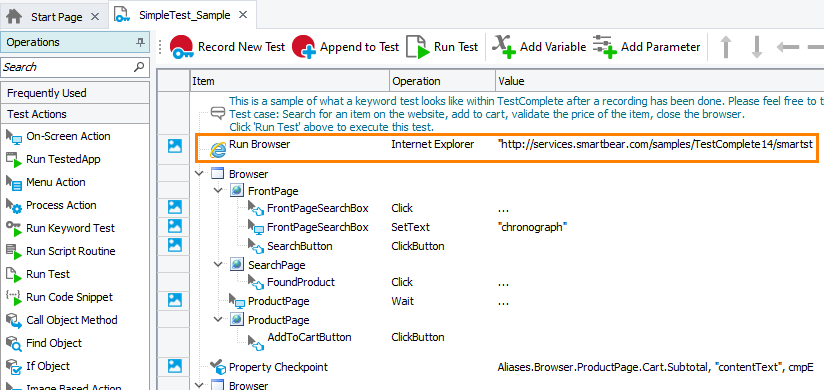This screenshot has height=390, width=824.
Task: Select the Run Browser test step
Action: 259,145
